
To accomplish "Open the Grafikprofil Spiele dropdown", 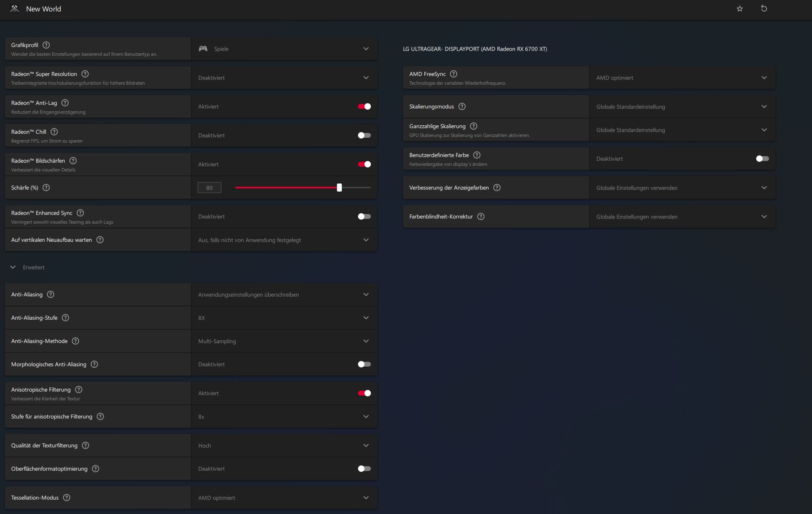I will [x=284, y=49].
